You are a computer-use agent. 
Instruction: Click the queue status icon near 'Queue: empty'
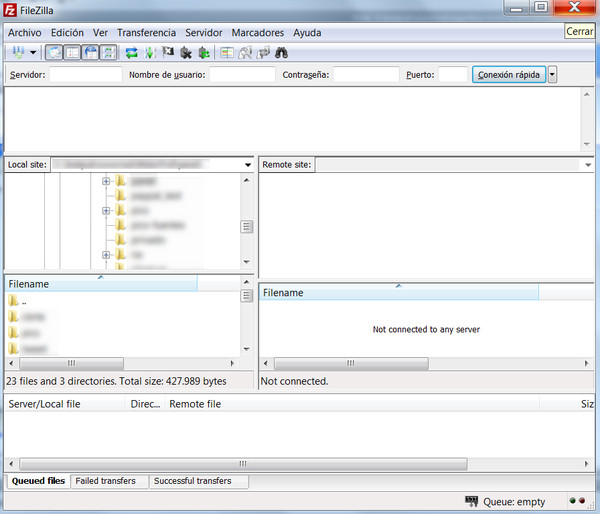[x=472, y=501]
